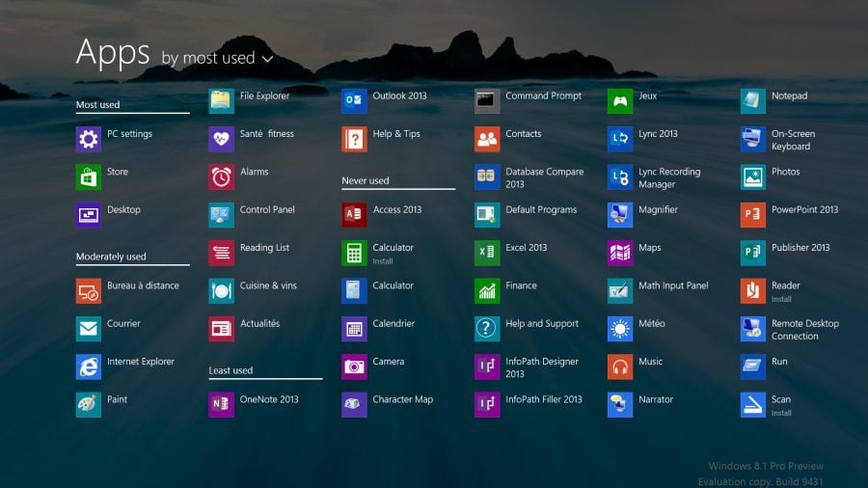Click the 'Most used' group header
The width and height of the screenshot is (868, 488).
pyautogui.click(x=98, y=104)
